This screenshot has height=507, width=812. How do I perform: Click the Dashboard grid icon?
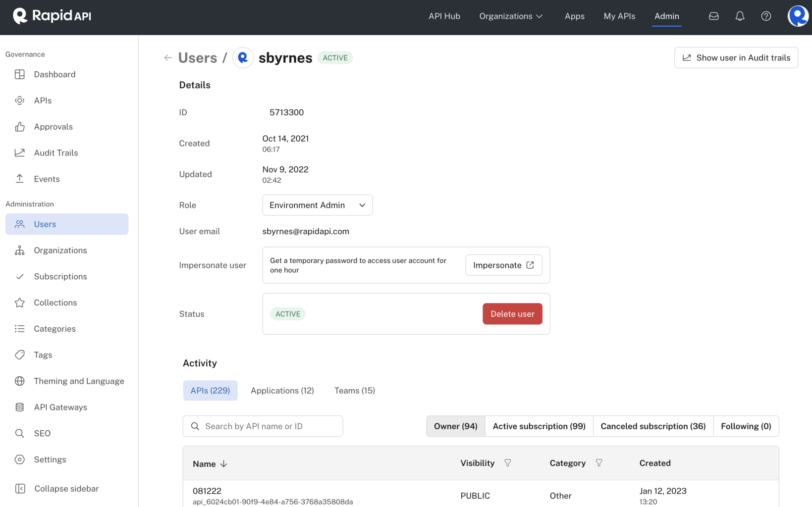pyautogui.click(x=20, y=74)
